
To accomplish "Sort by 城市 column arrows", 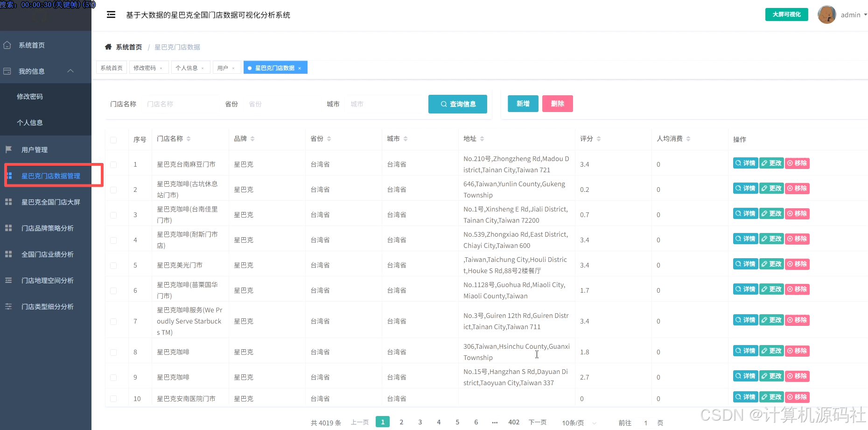I will pyautogui.click(x=406, y=139).
